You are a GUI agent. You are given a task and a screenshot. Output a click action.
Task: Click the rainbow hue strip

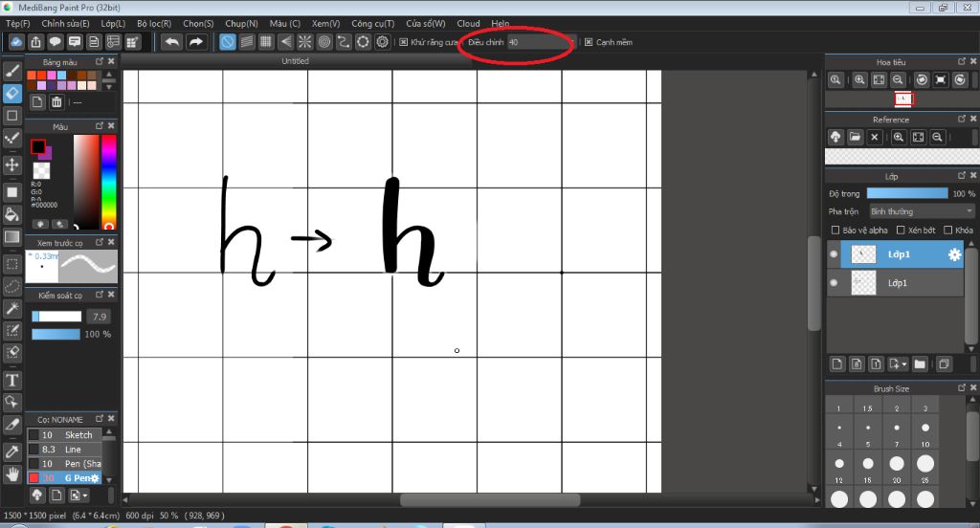click(109, 182)
